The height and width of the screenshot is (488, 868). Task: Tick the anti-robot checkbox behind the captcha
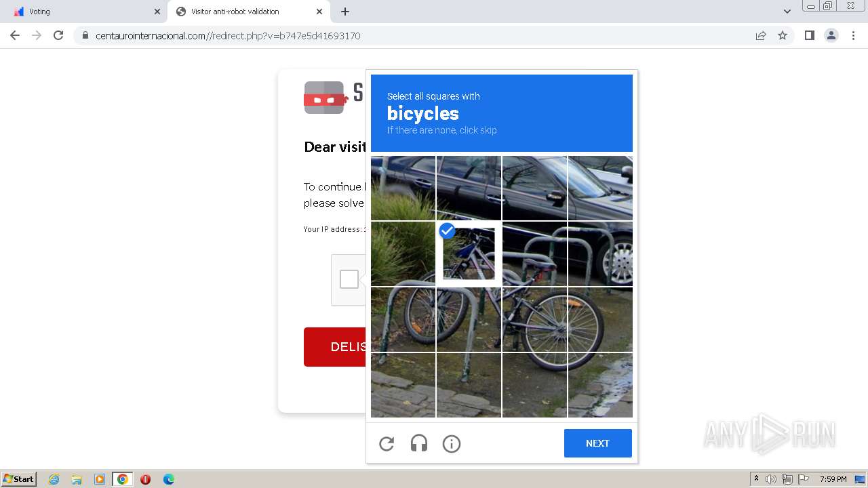pos(349,279)
